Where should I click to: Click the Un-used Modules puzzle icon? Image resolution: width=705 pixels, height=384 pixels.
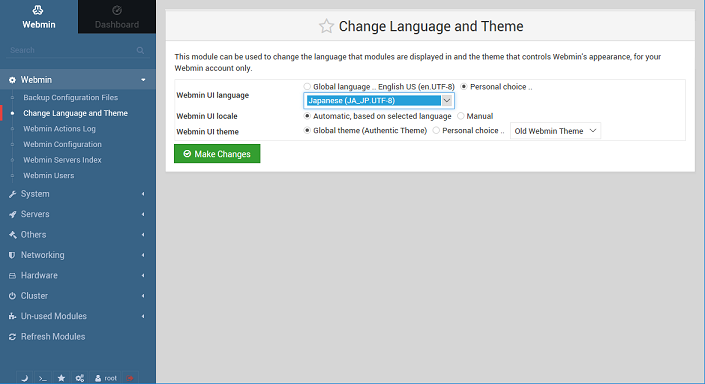click(12, 317)
